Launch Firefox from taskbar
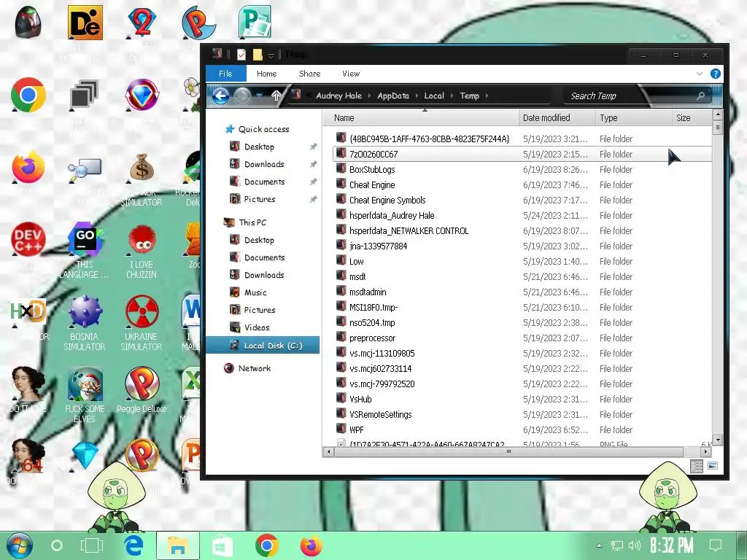Image resolution: width=747 pixels, height=560 pixels. 311,545
